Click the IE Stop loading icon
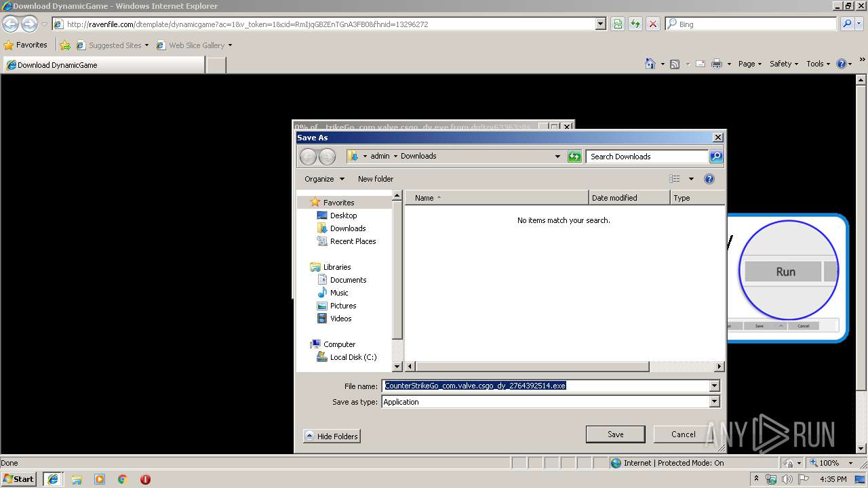This screenshot has height=488, width=868. [652, 24]
